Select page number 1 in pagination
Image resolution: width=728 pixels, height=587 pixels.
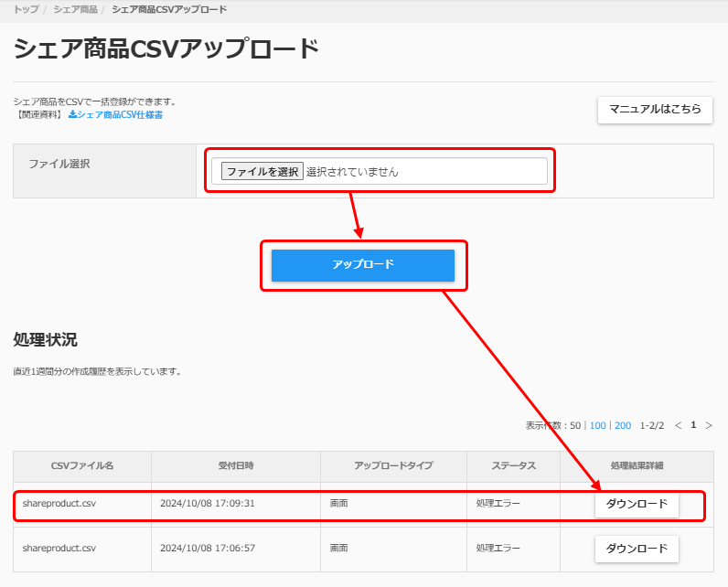pos(693,425)
